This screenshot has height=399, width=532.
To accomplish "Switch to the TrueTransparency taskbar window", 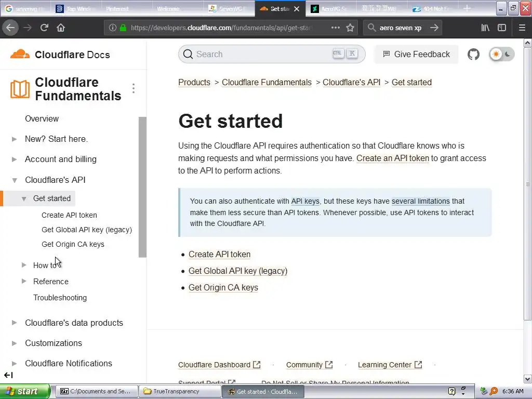I will pos(179,391).
